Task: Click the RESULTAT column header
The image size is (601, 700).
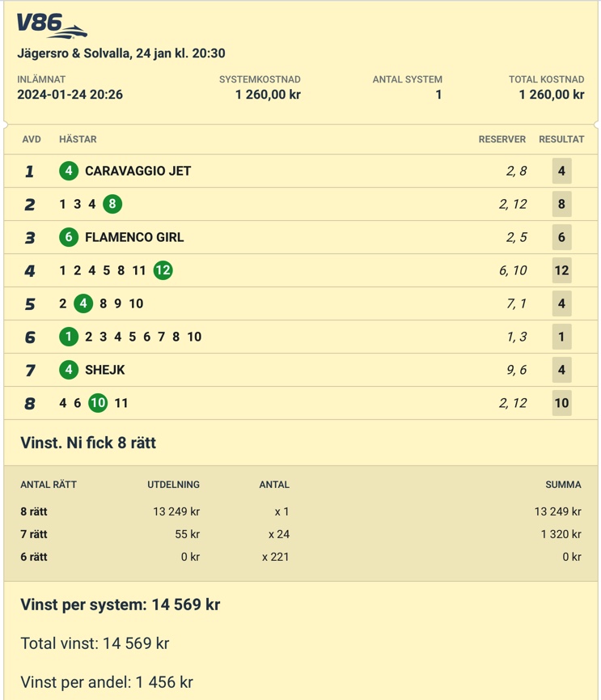Action: pyautogui.click(x=561, y=139)
